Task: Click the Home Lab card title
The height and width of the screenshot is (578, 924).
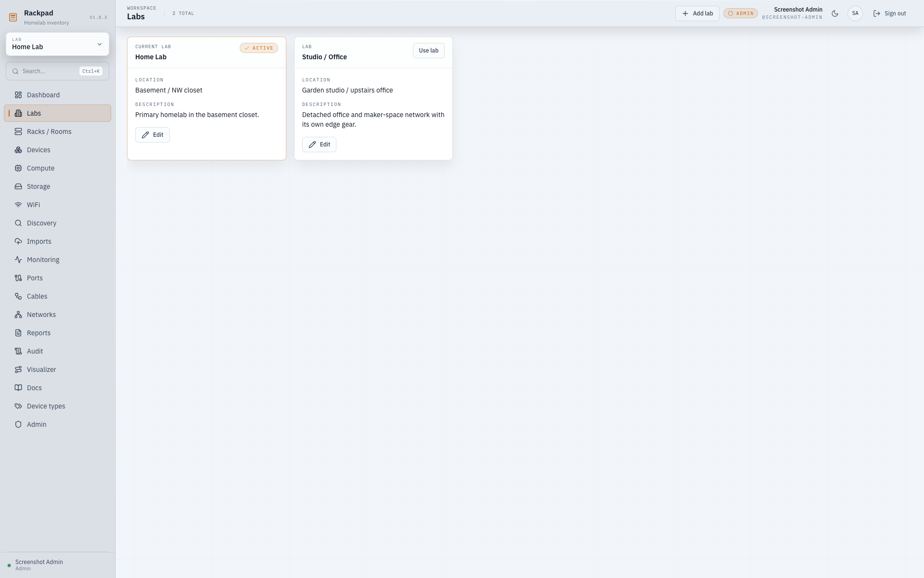Action: [x=151, y=57]
